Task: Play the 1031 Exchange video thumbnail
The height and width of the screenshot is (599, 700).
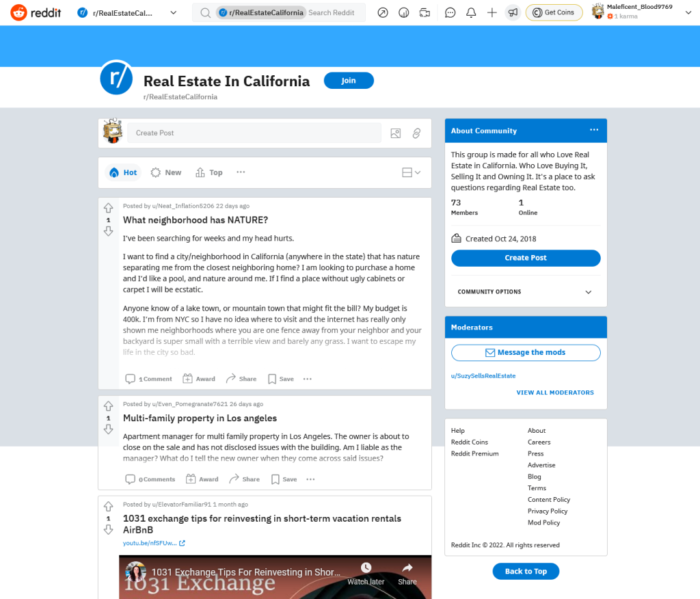Action: click(275, 577)
